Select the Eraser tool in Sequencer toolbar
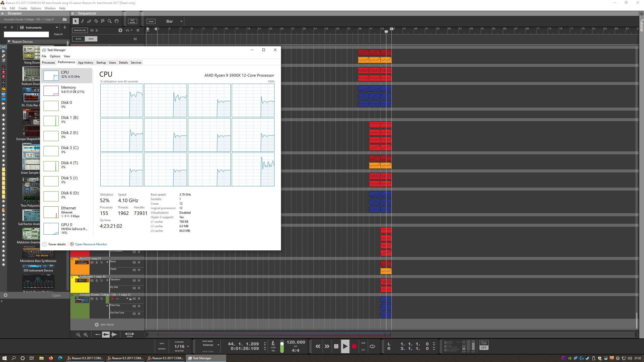Screen dimensions: 644x362 pyautogui.click(x=89, y=21)
